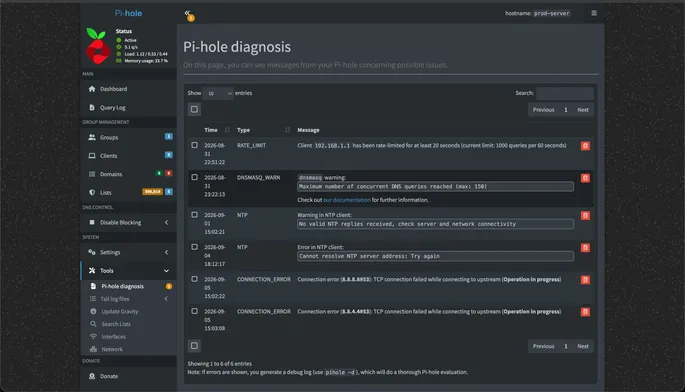
Task: Tick the checkbox for NTP warning 15:02:21
Action: point(194,215)
